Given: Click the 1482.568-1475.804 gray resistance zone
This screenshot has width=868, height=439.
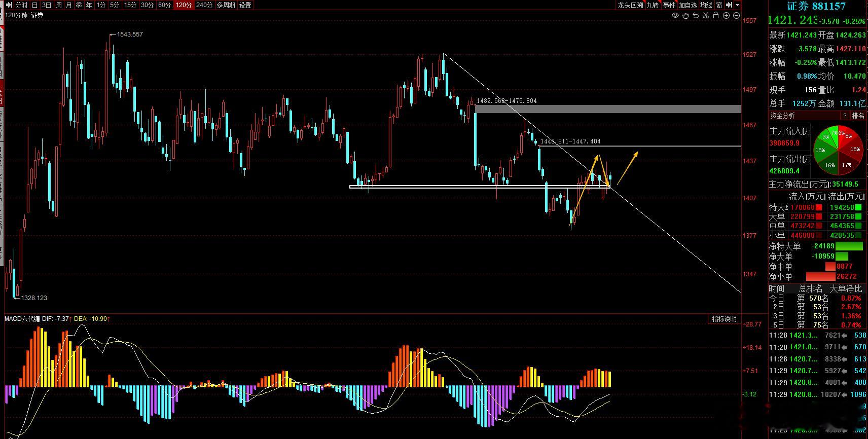Looking at the screenshot, I should pyautogui.click(x=608, y=109).
